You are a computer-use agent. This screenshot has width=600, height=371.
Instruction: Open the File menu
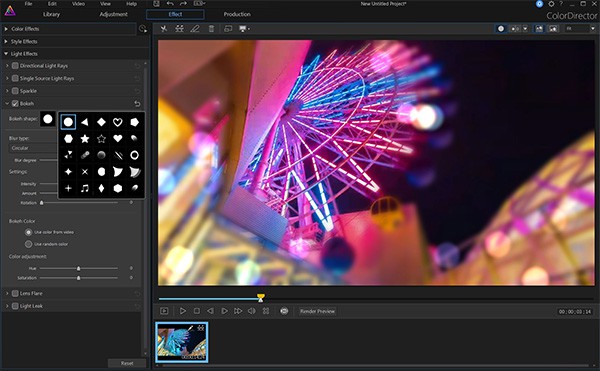(28, 4)
